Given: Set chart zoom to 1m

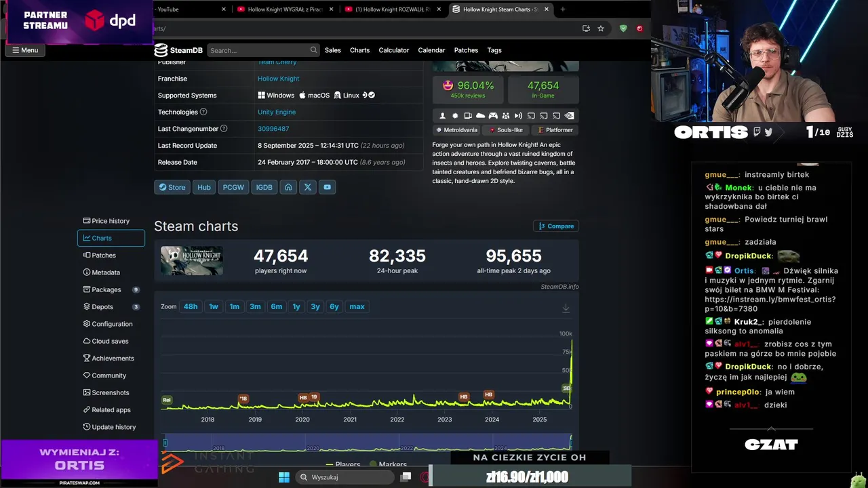Looking at the screenshot, I should (x=234, y=307).
